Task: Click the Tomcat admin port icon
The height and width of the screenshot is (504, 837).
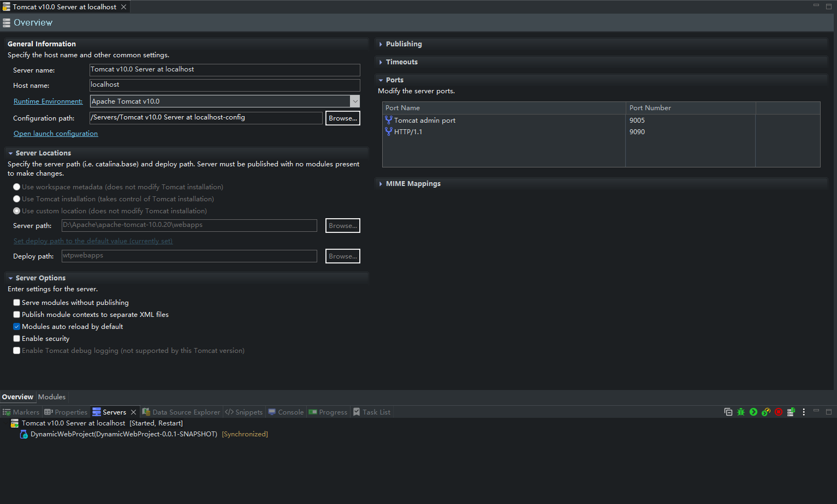Action: pyautogui.click(x=389, y=120)
